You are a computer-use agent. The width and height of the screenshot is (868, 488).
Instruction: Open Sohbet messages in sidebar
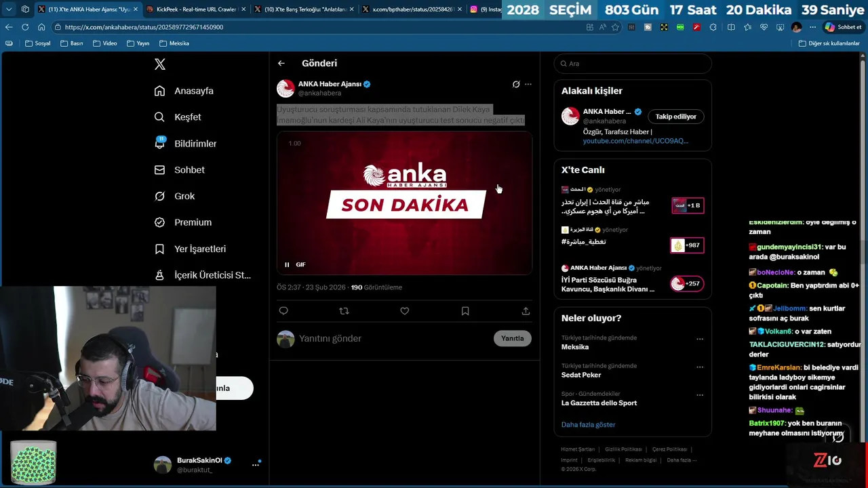click(x=179, y=170)
